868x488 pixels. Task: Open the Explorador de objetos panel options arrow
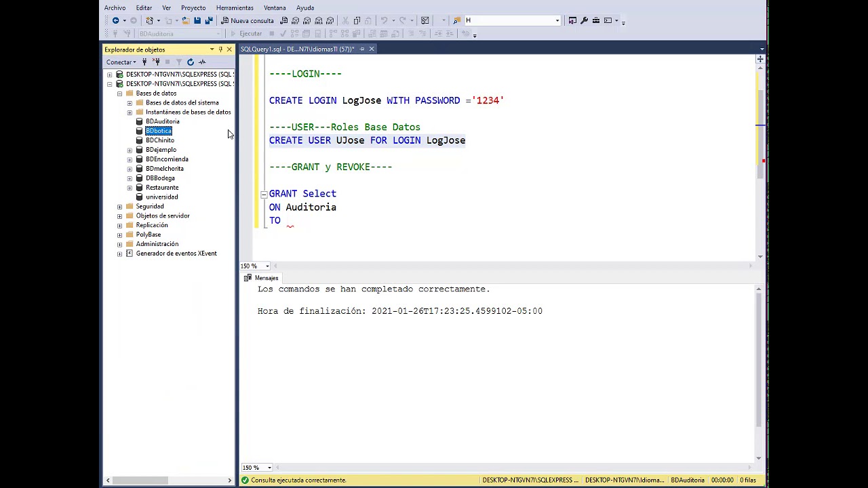(212, 49)
